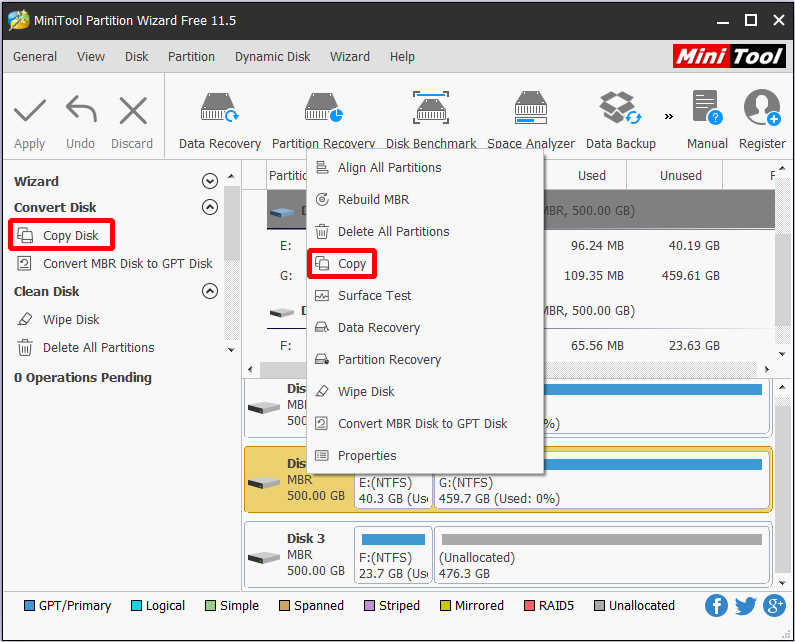Click the Wipe Disk eraser icon in sidebar
Viewport: 795px width, 642px height.
(x=25, y=319)
